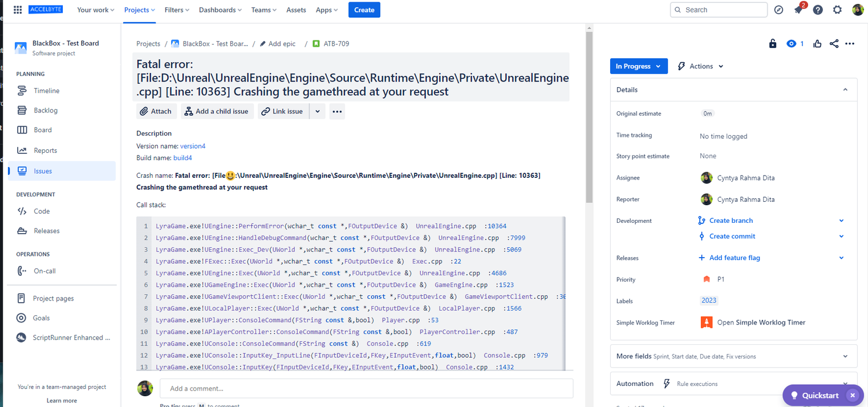Click Learn more link in sidebar footer
The height and width of the screenshot is (407, 868).
coord(62,401)
